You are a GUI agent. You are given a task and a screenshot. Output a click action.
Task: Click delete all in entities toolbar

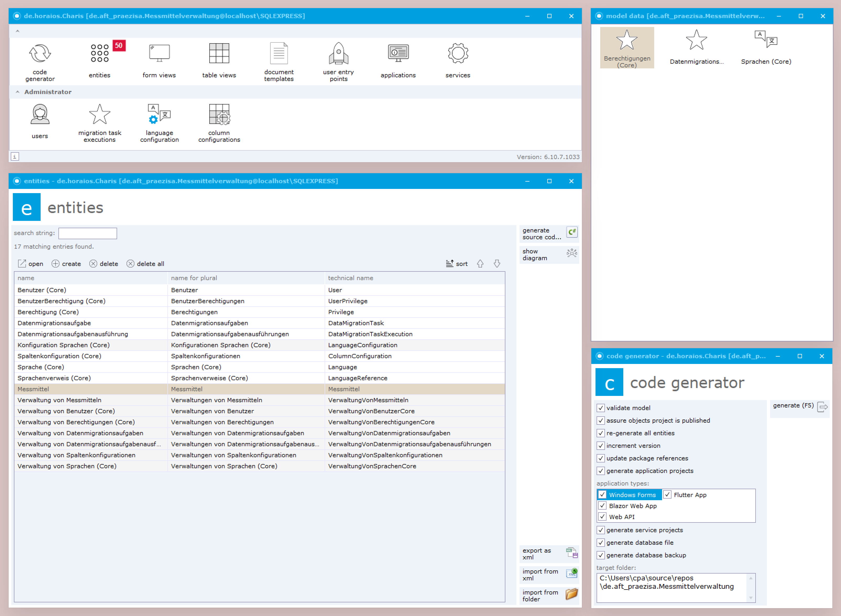(145, 264)
